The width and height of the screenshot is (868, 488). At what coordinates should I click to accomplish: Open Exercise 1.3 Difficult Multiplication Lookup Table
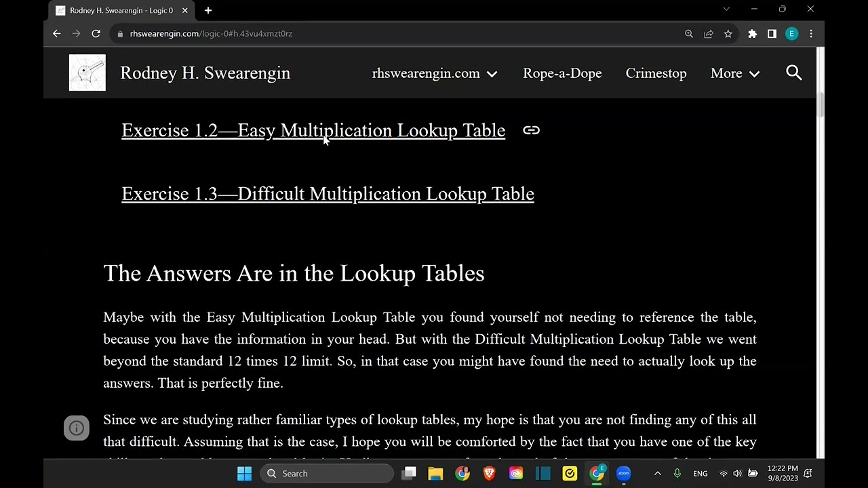(x=328, y=194)
